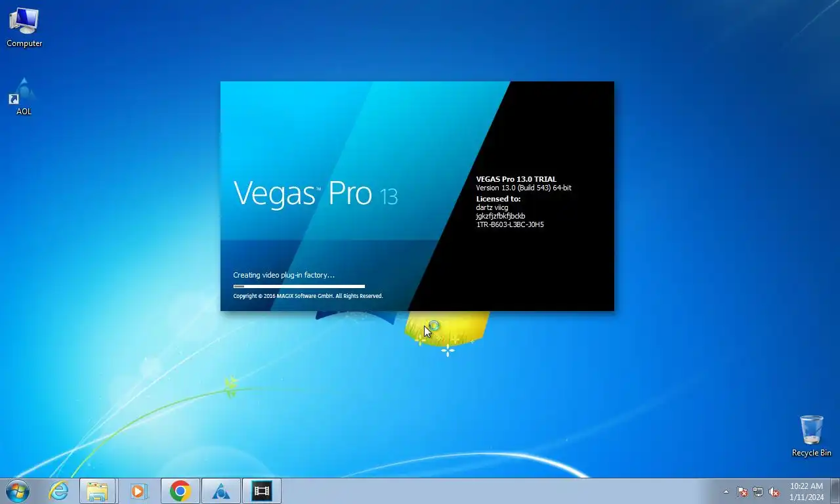Open the AOL desktop shortcut

click(x=24, y=96)
